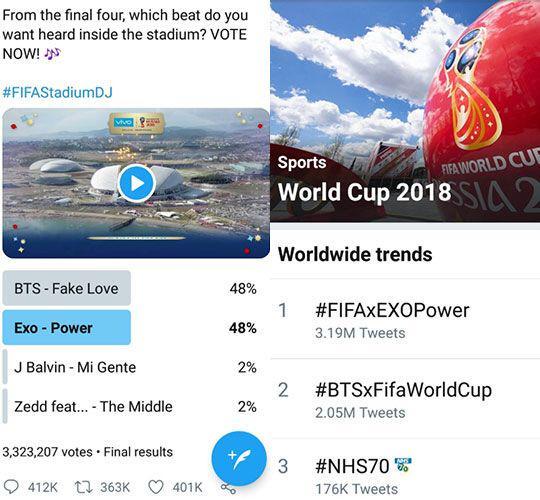This screenshot has height=500, width=540.
Task: Select Zedd feat... - The Middle option
Action: click(x=129, y=406)
